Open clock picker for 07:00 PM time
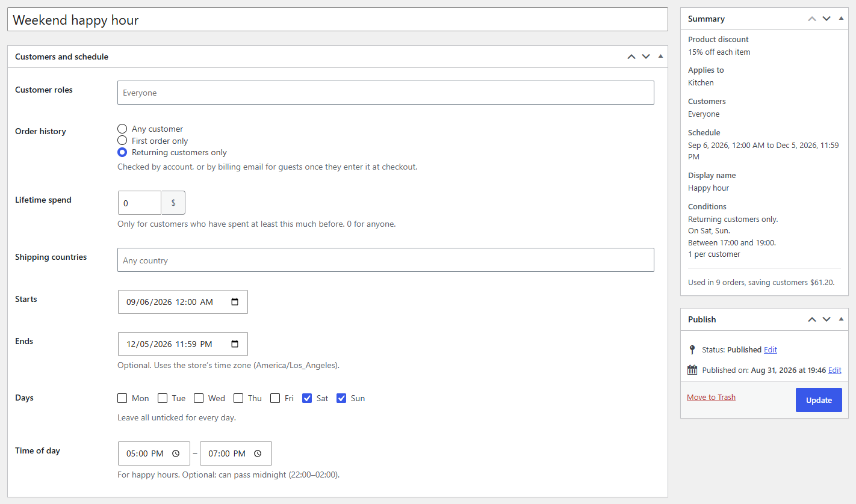Viewport: 856px width, 504px height. (x=258, y=453)
